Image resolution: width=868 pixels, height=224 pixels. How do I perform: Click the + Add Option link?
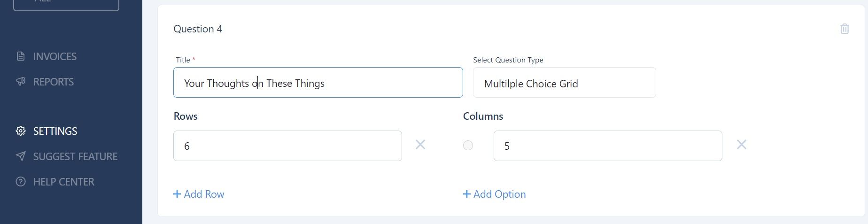(495, 194)
